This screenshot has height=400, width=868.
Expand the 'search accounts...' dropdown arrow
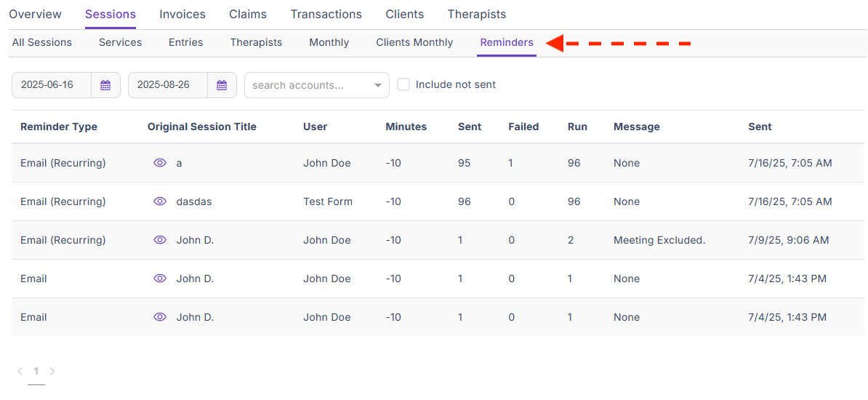(378, 85)
